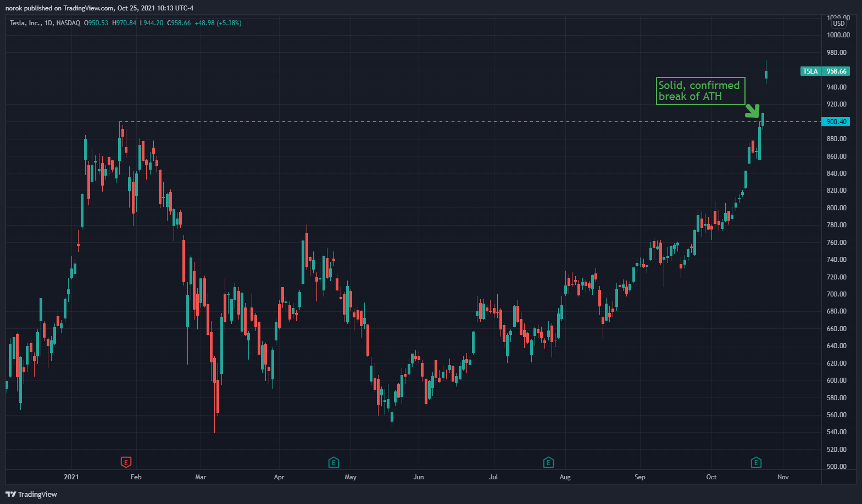Image resolution: width=862 pixels, height=504 pixels.
Task: Click the 2021 label on time axis
Action: click(x=71, y=477)
